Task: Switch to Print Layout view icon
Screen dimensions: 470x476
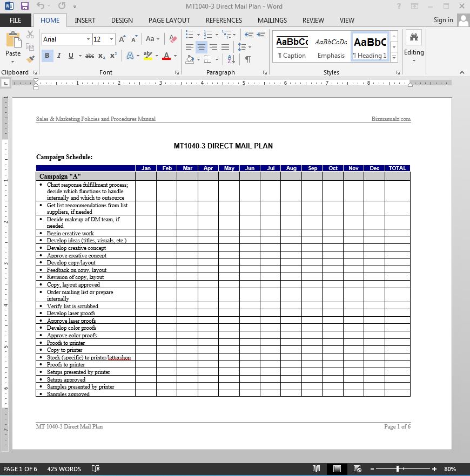Action: [337, 468]
